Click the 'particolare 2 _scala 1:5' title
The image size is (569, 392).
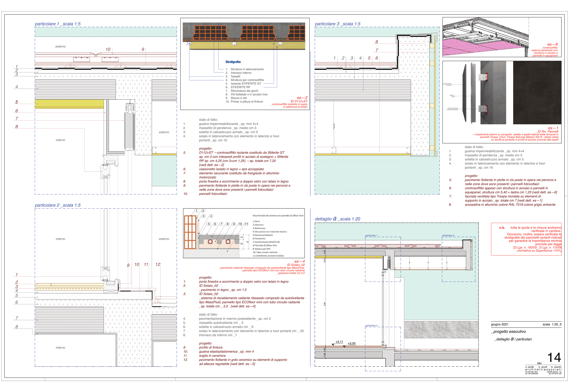coord(58,205)
